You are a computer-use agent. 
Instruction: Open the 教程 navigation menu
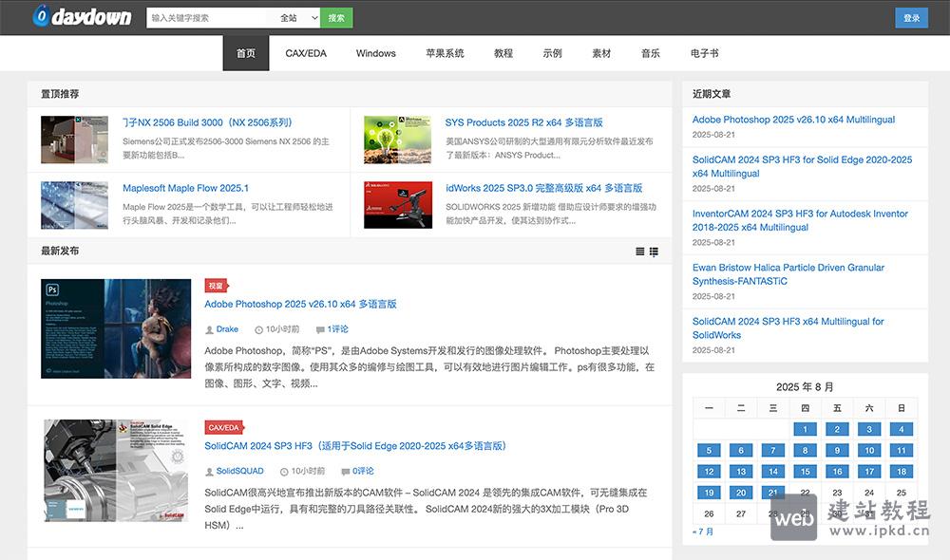(503, 53)
